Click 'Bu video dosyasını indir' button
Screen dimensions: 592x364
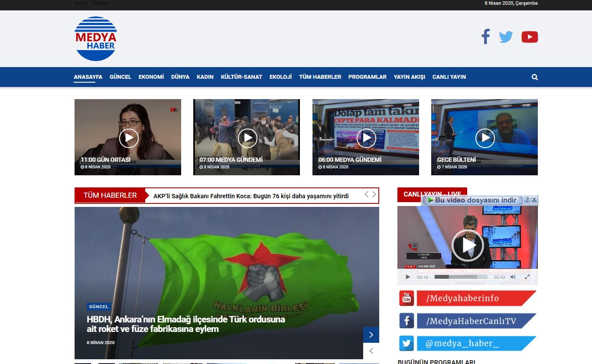pyautogui.click(x=472, y=200)
